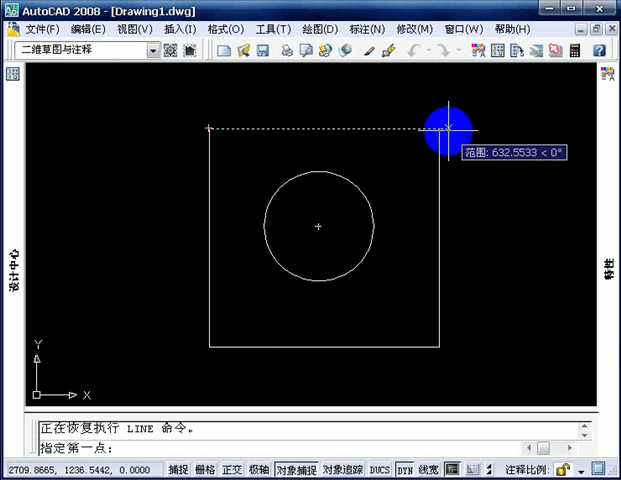Click the My Workspace icon beside gear

[190, 50]
